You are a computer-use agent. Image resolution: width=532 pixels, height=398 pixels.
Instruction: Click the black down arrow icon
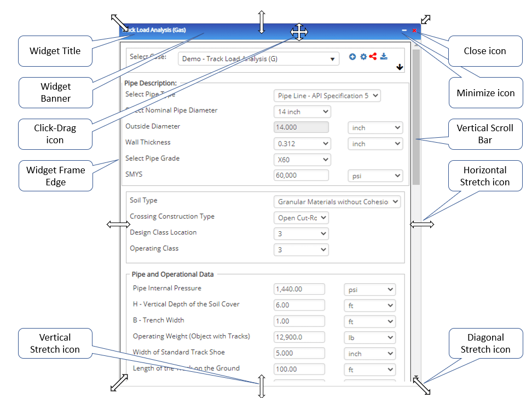[x=400, y=67]
